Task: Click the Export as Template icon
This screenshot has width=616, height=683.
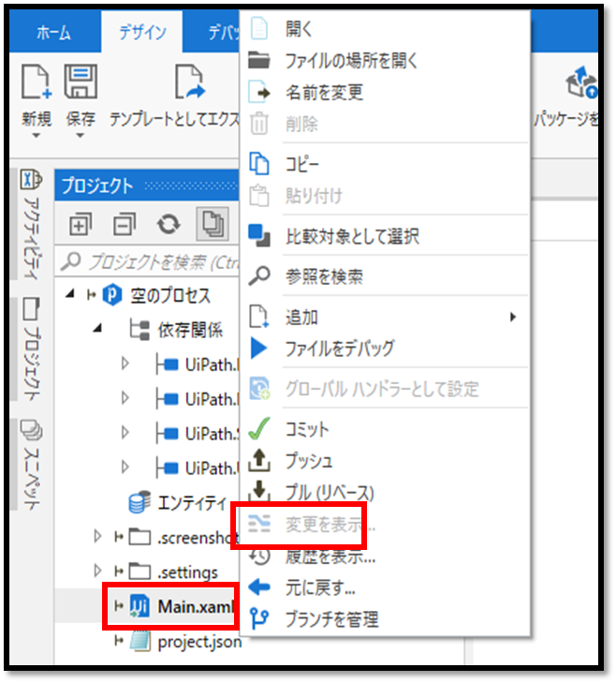Action: pos(188,83)
